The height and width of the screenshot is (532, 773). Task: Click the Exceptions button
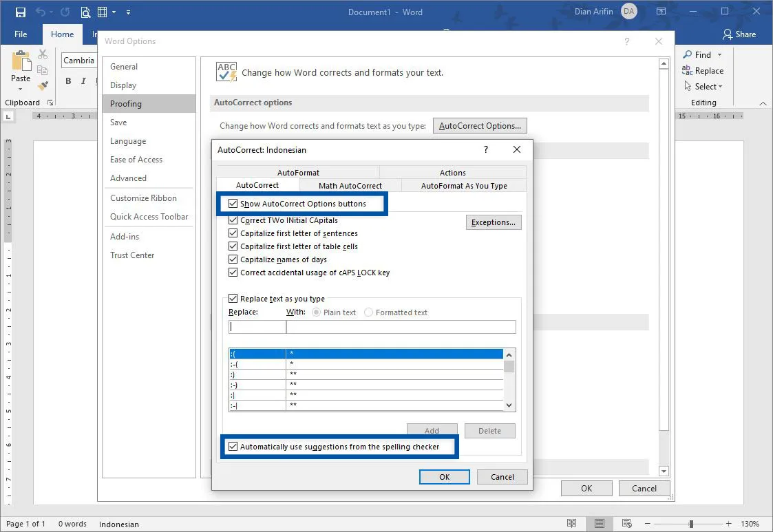(494, 222)
